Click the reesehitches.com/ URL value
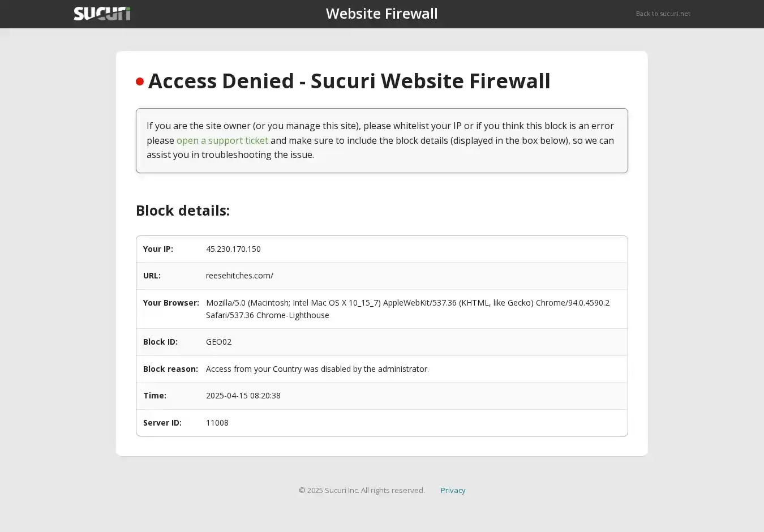Image resolution: width=764 pixels, height=532 pixels. click(239, 276)
